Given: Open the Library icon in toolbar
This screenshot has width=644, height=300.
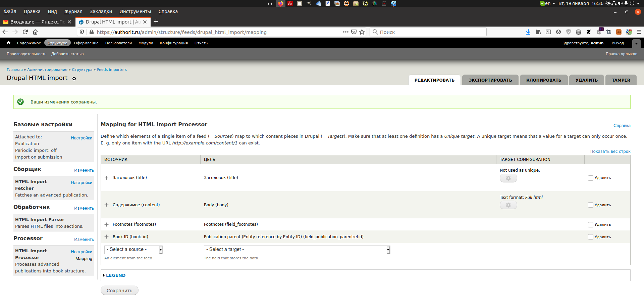Looking at the screenshot, I should pyautogui.click(x=538, y=32).
